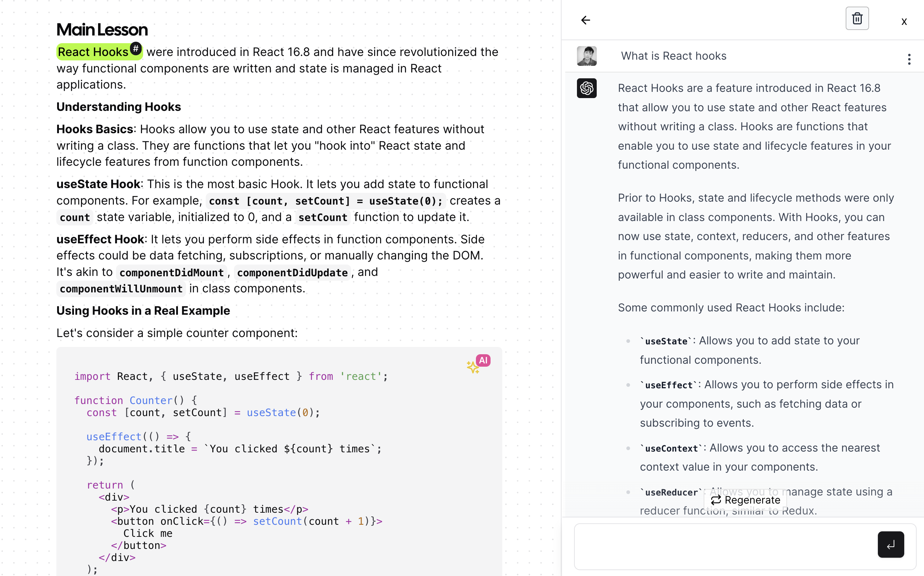Click the componentDidMount inline code
The width and height of the screenshot is (924, 576).
[171, 272]
